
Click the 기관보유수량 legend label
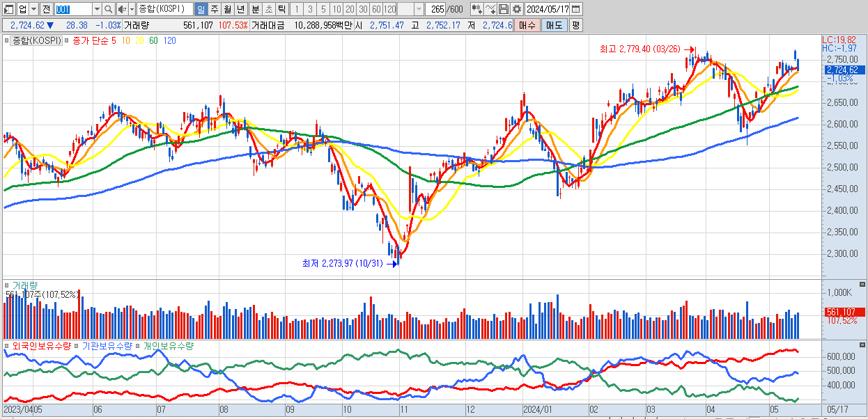click(106, 345)
